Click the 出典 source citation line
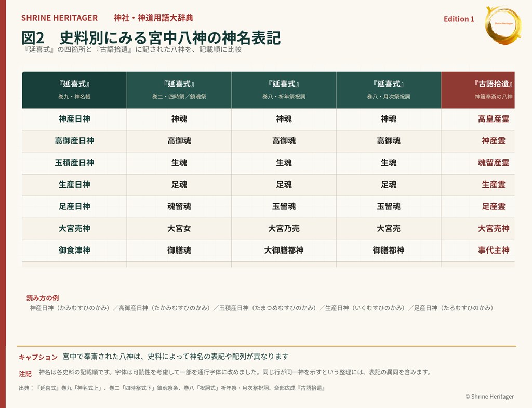 coord(172,388)
